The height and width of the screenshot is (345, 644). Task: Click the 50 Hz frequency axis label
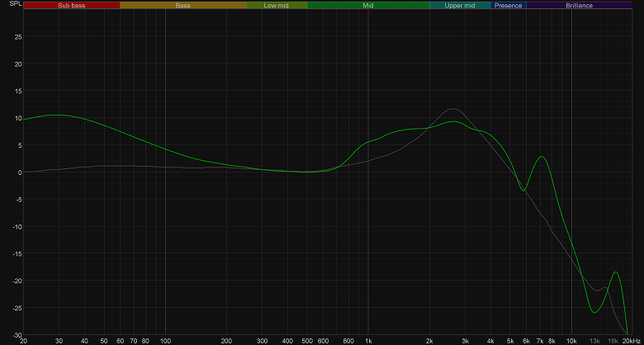pos(104,341)
